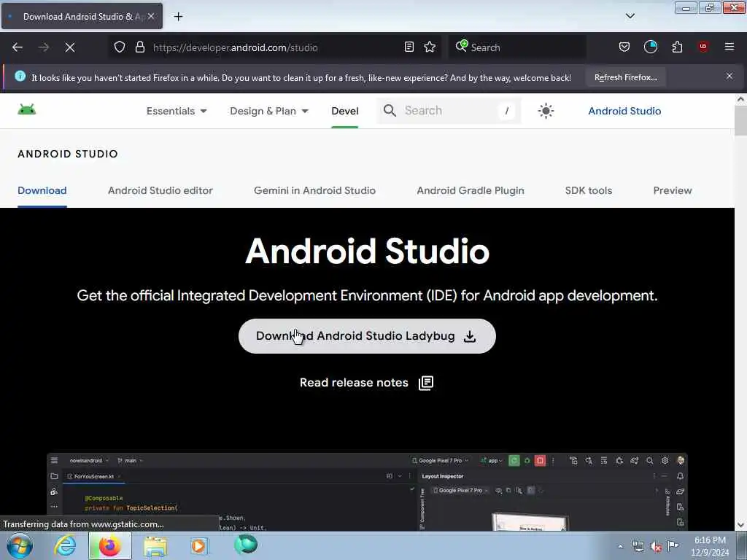Image resolution: width=747 pixels, height=560 pixels.
Task: Stop loading the page
Action: [69, 47]
